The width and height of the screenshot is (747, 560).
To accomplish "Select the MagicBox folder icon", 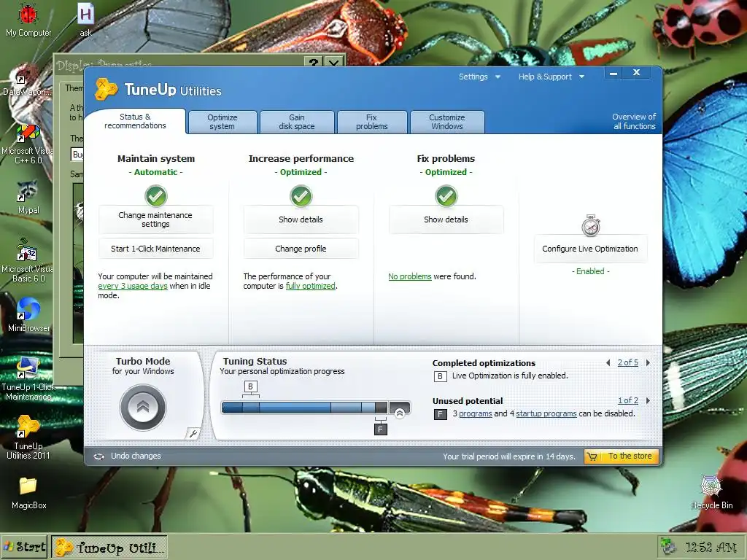I will 28,493.
